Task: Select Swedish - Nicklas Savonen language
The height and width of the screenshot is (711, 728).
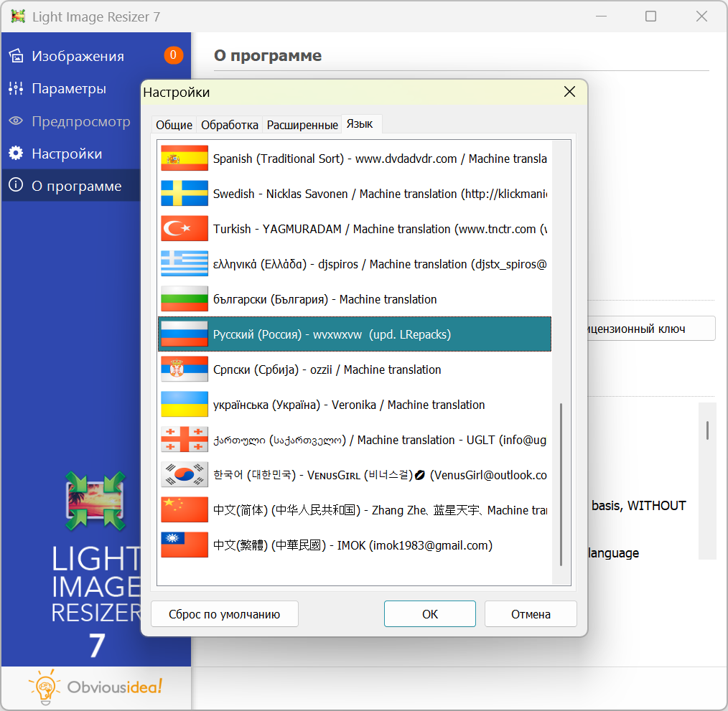Action: 354,194
